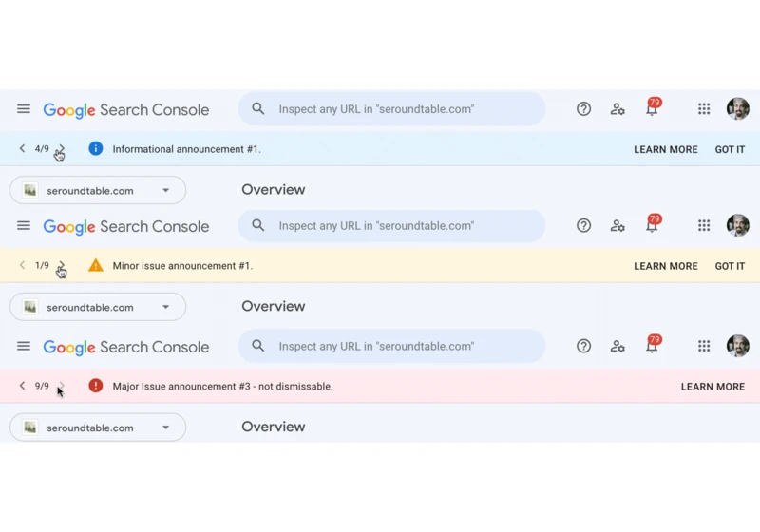Open hamburger menu above Minor issue banner
Viewport: 760px width, 532px height.
point(23,226)
